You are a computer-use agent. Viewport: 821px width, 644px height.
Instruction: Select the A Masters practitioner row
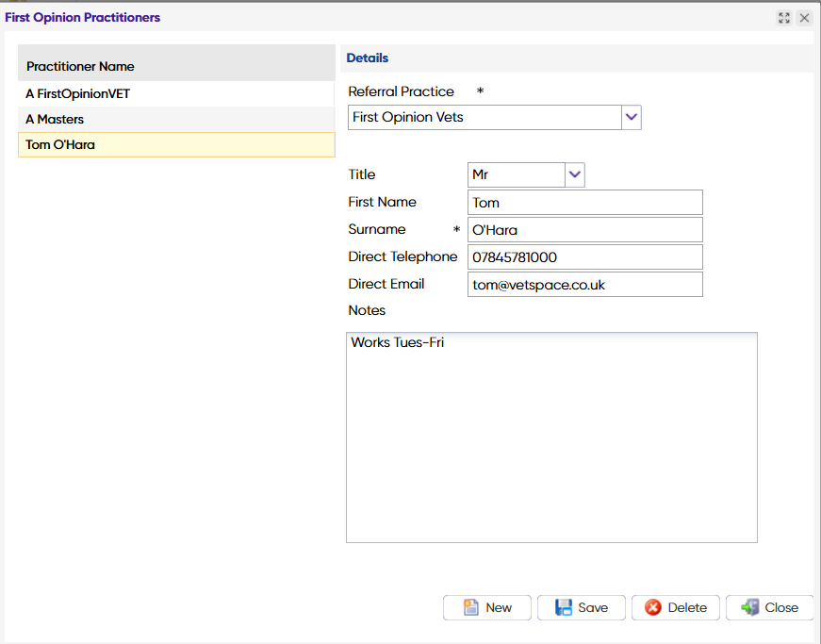tap(176, 120)
